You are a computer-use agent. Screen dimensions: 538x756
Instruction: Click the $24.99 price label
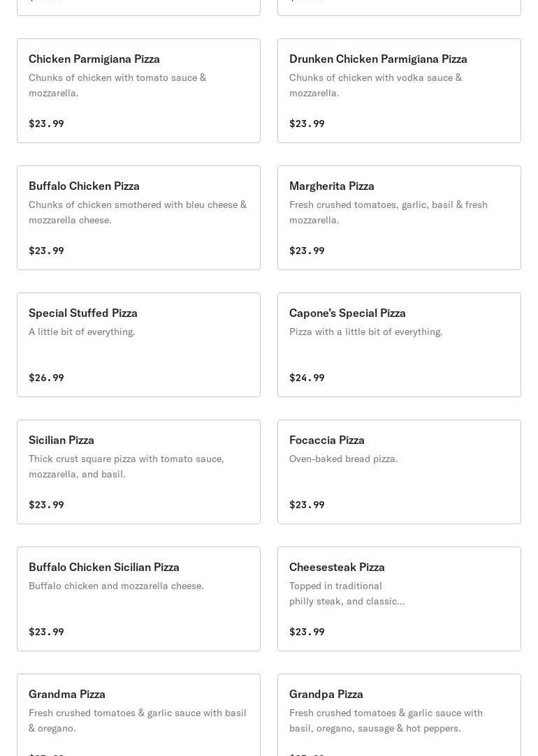click(x=307, y=378)
